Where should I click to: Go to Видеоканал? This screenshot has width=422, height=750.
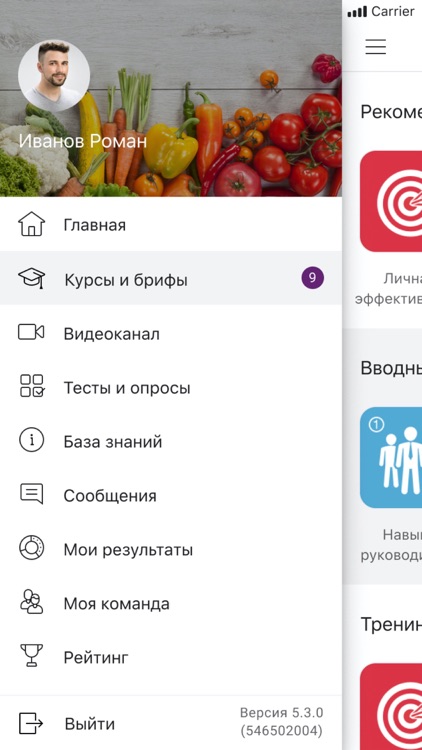(171, 332)
